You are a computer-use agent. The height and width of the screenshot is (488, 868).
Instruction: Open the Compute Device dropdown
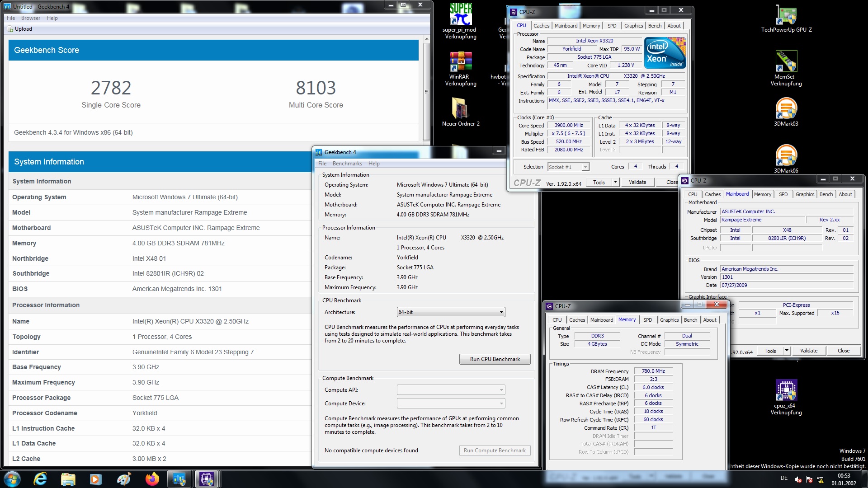pos(451,404)
